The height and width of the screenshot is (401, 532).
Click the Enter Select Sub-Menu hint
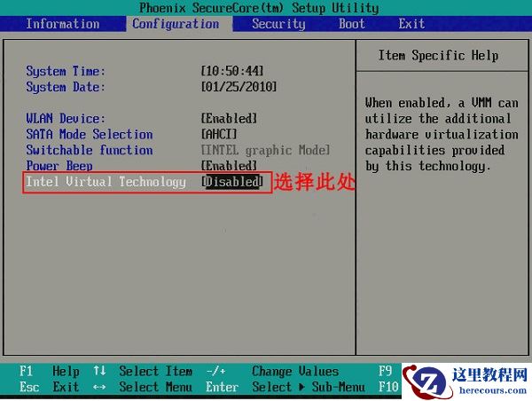coord(286,387)
